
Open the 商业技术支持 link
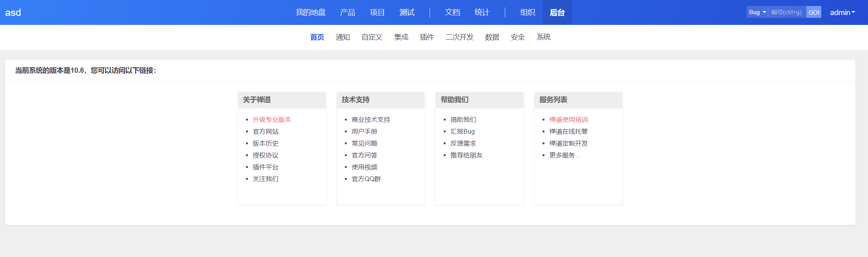371,119
